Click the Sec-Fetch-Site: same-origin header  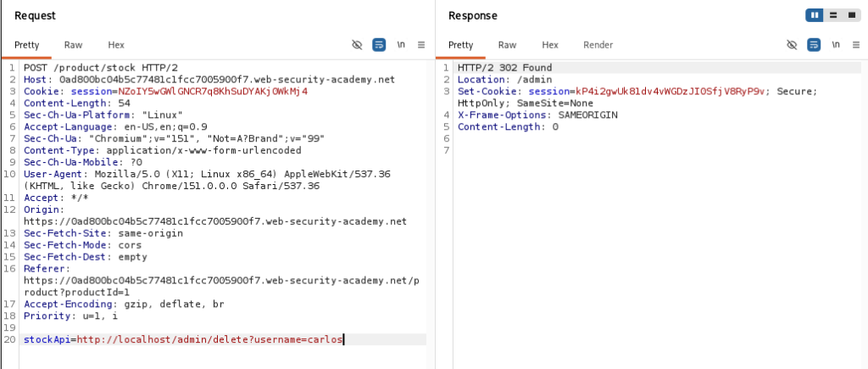[103, 233]
